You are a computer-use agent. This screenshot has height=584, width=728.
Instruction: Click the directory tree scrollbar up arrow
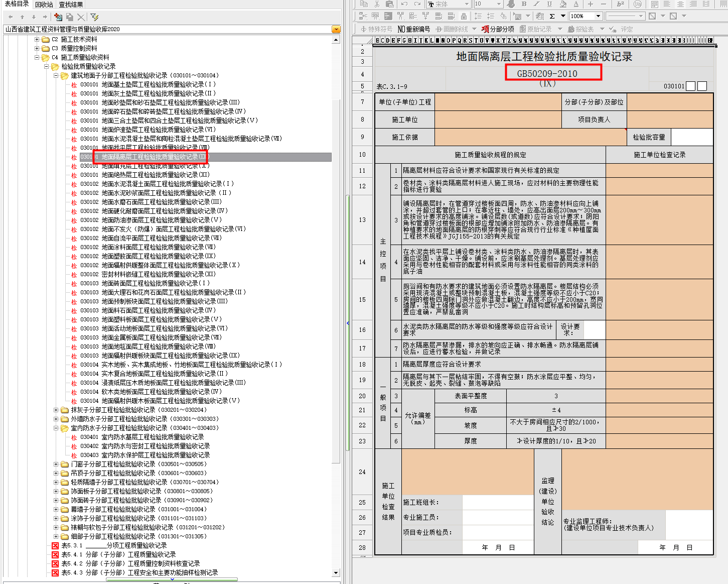click(336, 39)
